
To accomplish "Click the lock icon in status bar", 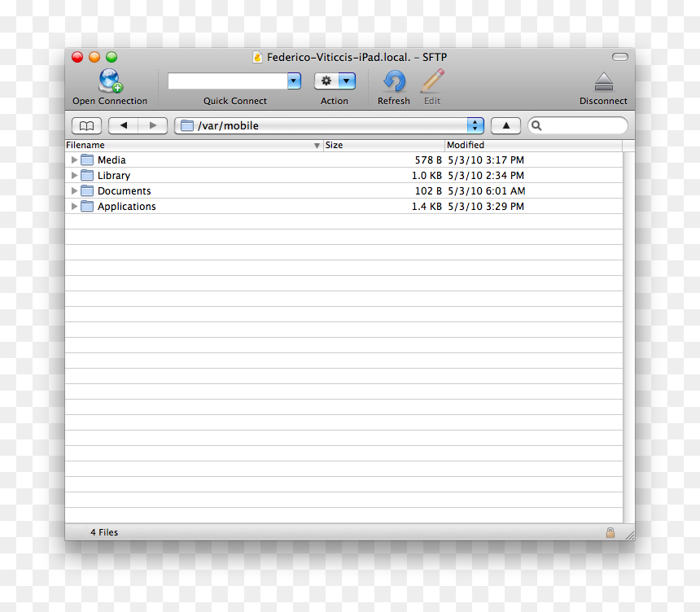I will (610, 532).
